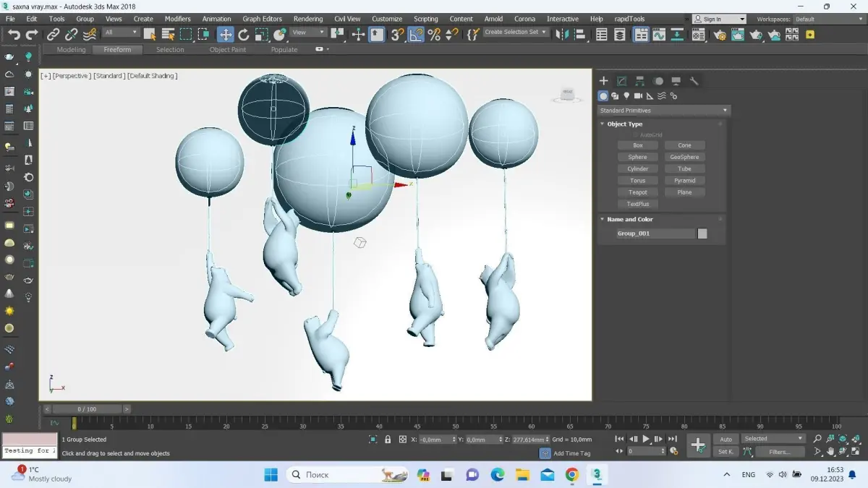Toggle Absolute/Offset transform type-in mode

click(x=402, y=440)
